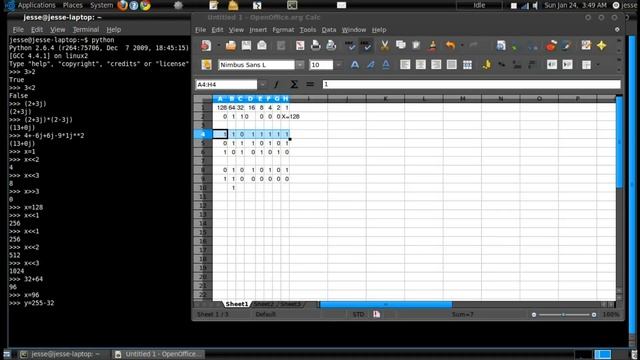The height and width of the screenshot is (360, 640).
Task: Click the Hyperlink icon
Action: tap(501, 45)
